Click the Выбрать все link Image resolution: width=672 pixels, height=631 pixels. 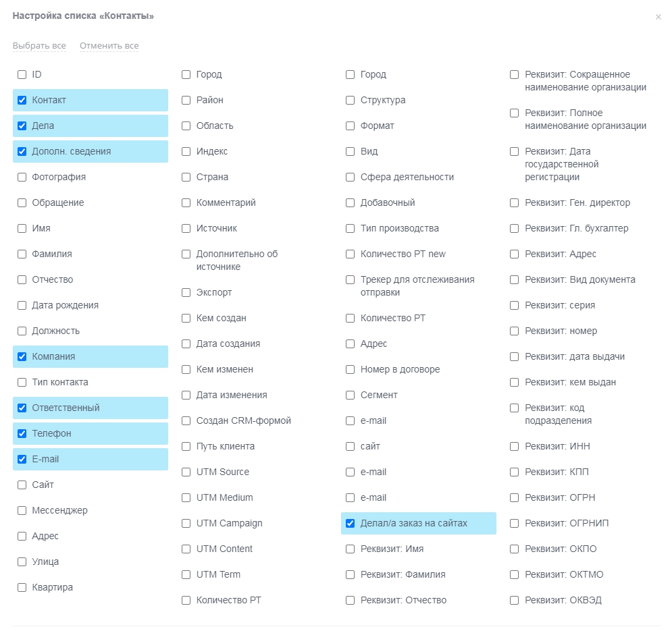[39, 46]
